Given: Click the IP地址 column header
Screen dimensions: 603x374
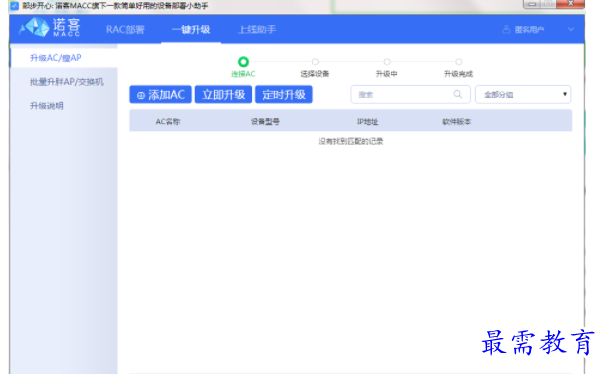Looking at the screenshot, I should pyautogui.click(x=367, y=121).
